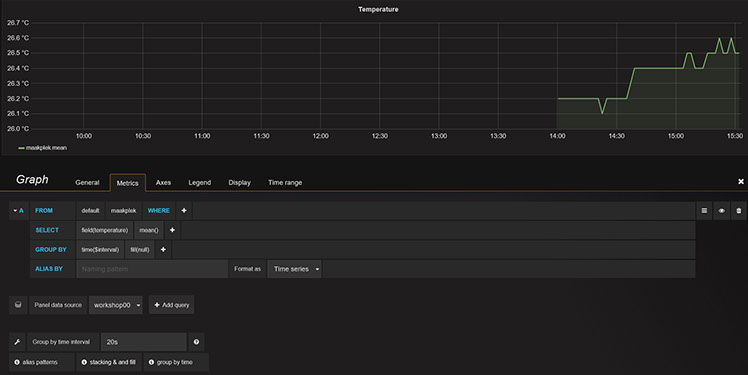Collapse query A row arrow
748x375 pixels.
point(15,210)
